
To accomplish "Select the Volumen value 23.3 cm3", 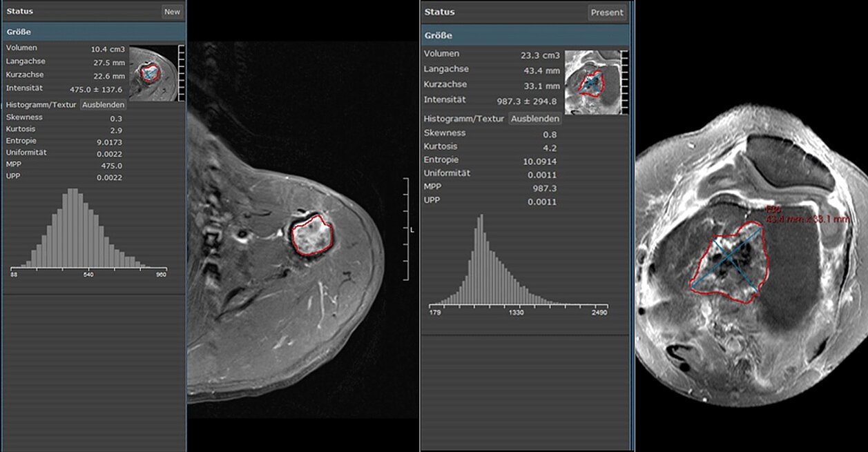I will click(540, 55).
